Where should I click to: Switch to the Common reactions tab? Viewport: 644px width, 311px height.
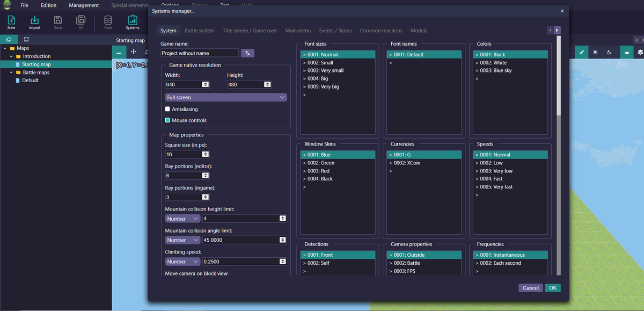point(381,31)
